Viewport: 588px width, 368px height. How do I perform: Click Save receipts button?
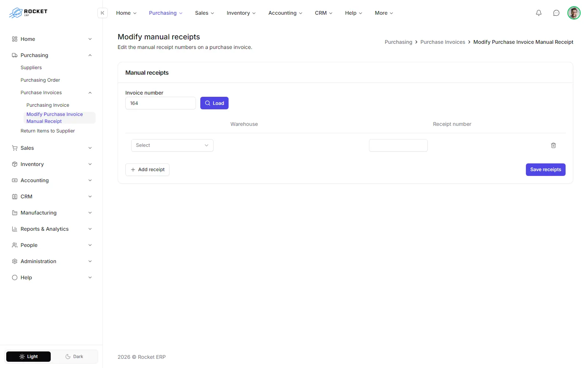(x=546, y=170)
